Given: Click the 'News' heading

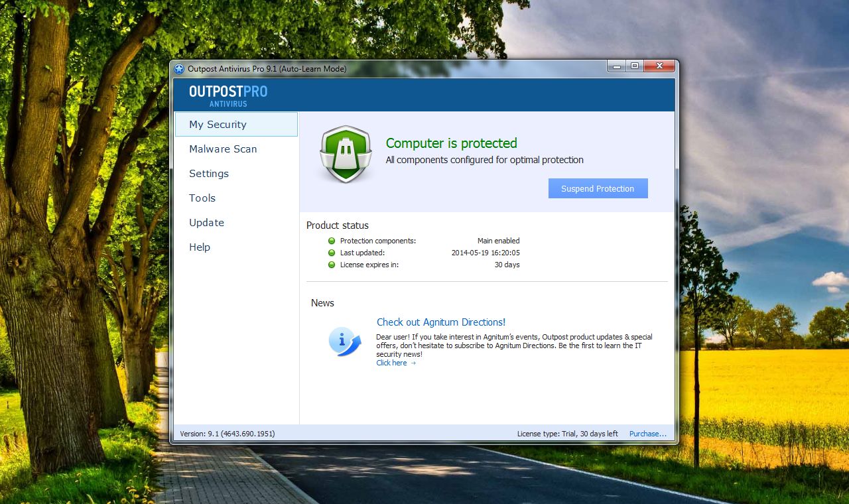Looking at the screenshot, I should (322, 303).
